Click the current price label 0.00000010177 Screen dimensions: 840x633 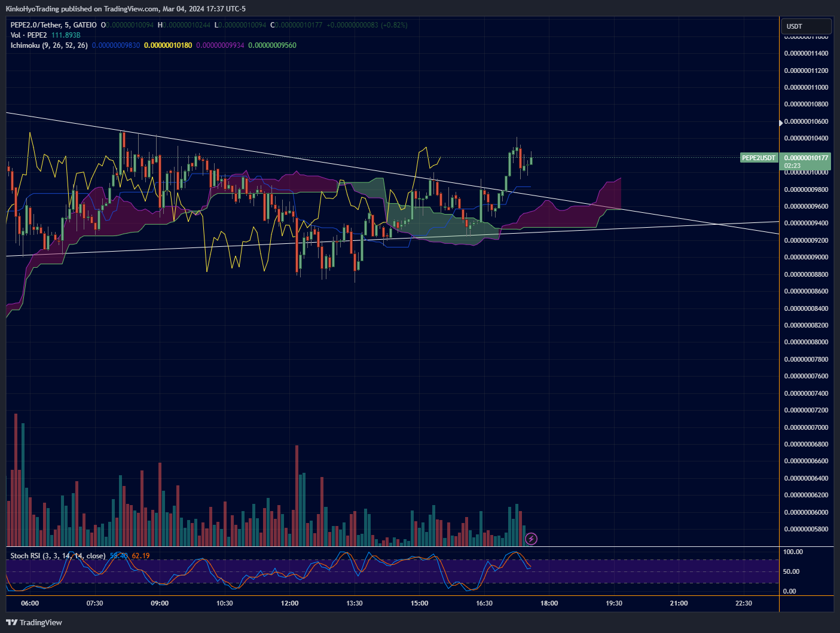(806, 158)
